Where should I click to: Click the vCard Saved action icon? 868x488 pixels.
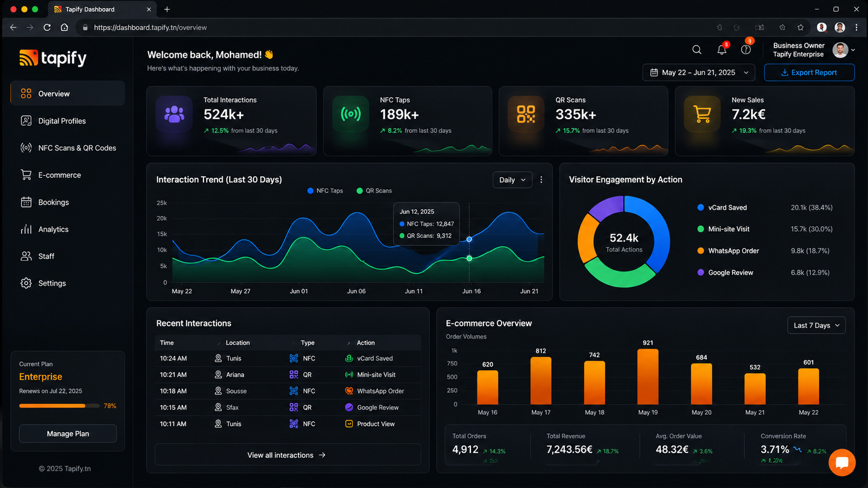click(x=349, y=358)
